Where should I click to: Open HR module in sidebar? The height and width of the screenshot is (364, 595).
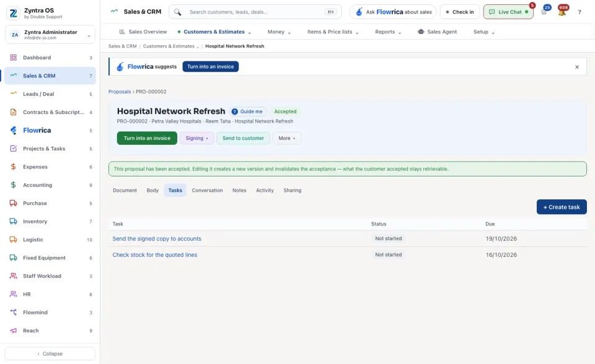[x=50, y=294]
